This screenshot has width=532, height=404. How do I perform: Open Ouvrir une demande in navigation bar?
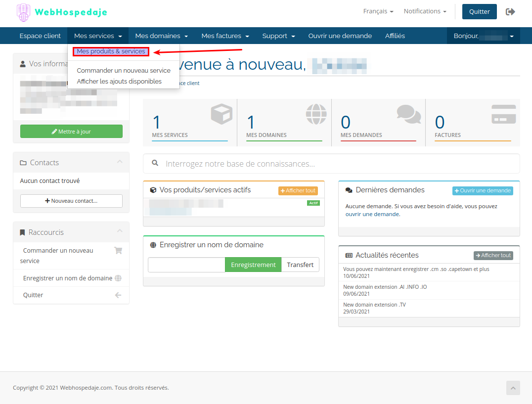(x=340, y=36)
